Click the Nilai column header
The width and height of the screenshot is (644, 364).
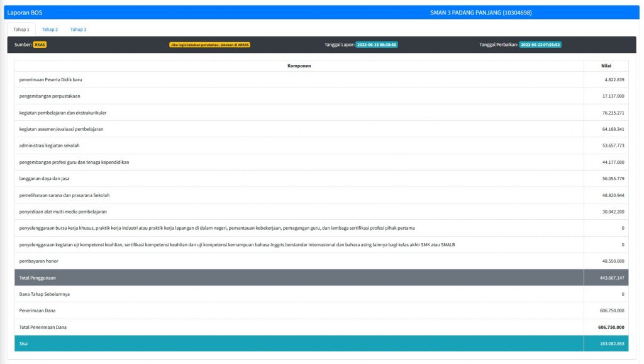coord(606,66)
